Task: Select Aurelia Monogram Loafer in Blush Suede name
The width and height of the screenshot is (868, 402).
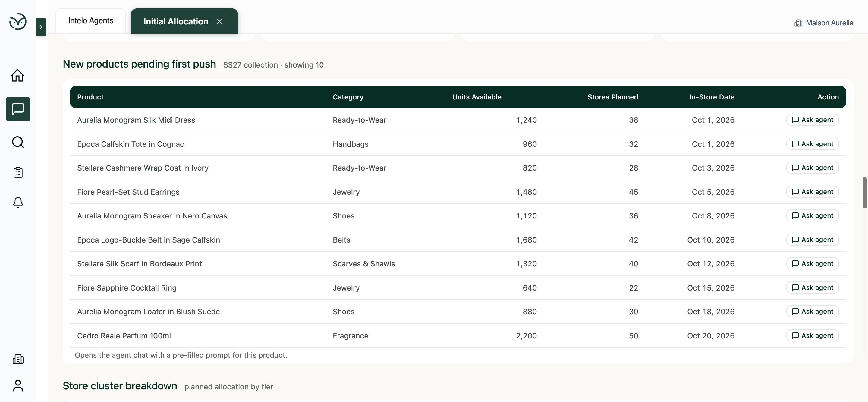Action: tap(149, 312)
